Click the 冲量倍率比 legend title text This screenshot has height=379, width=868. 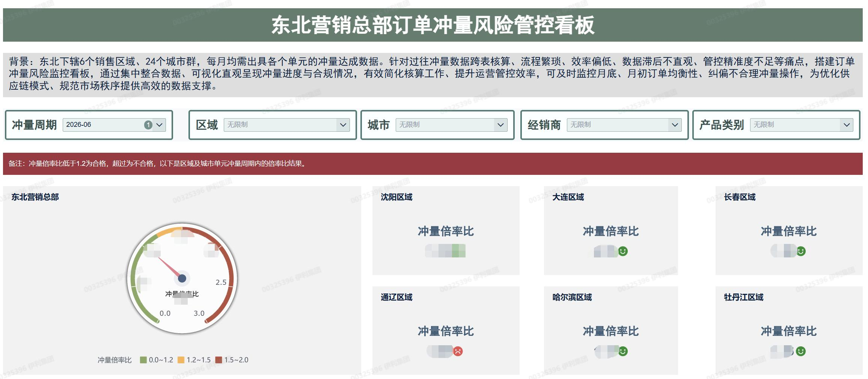(x=115, y=360)
